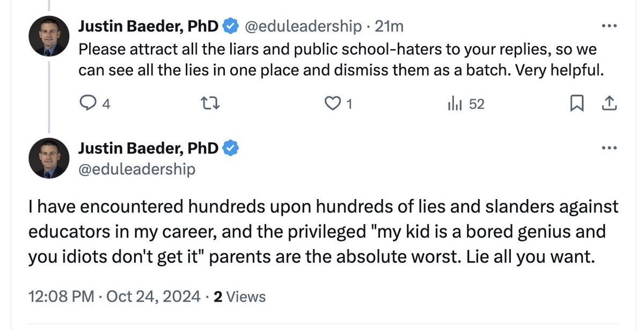Open more options on the 21m tweet
The width and height of the screenshot is (644, 330).
coord(609,26)
